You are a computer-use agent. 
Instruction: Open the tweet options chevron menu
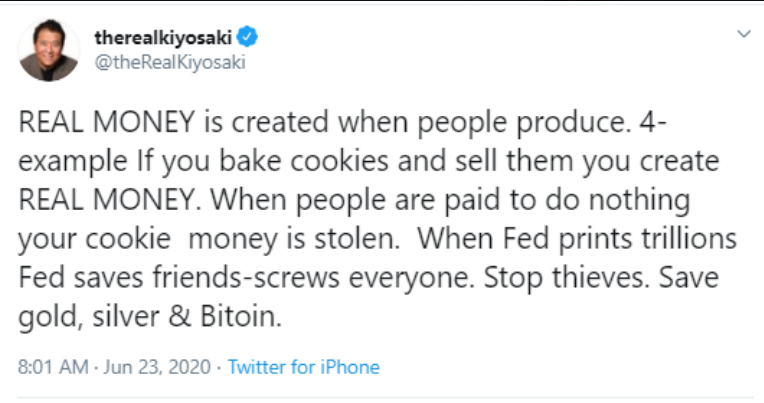pyautogui.click(x=743, y=35)
